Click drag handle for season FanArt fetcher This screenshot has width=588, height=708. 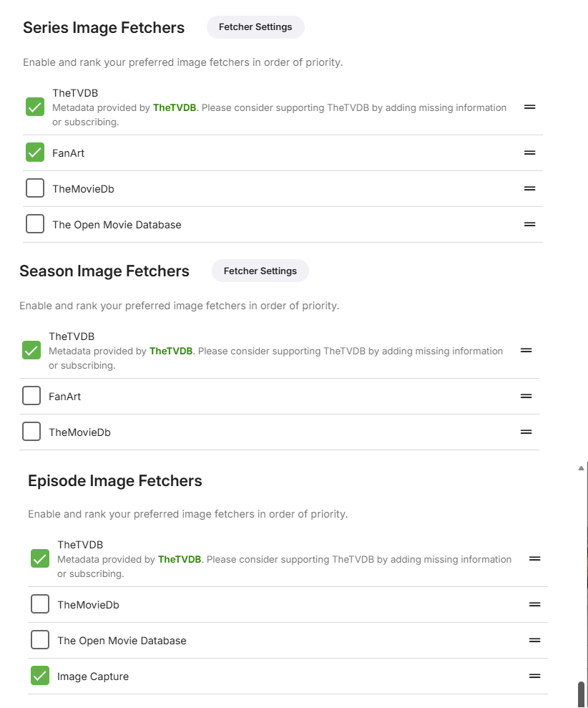526,397
